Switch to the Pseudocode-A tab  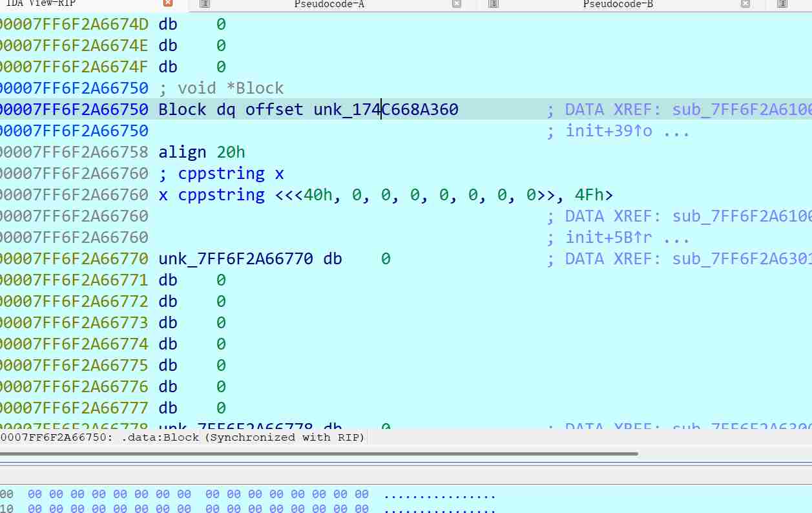click(329, 4)
